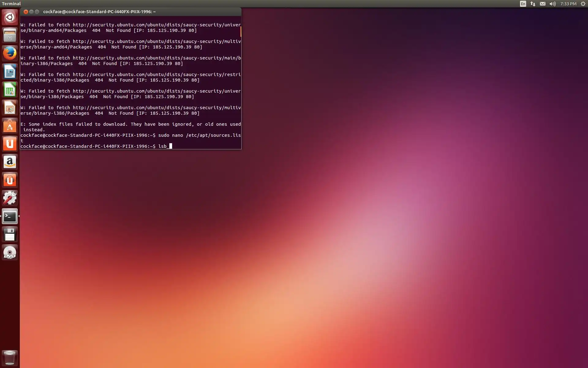Launch Firefox web browser
The height and width of the screenshot is (368, 588).
tap(10, 53)
